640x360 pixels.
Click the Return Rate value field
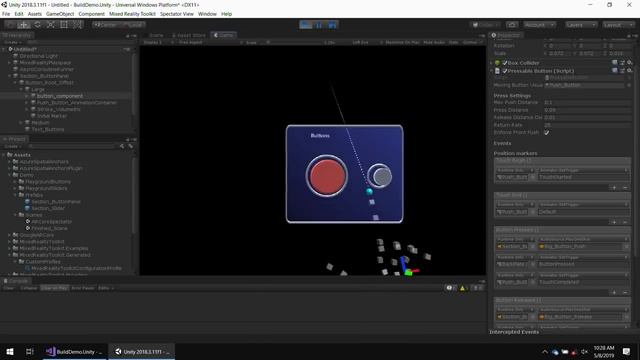point(587,125)
